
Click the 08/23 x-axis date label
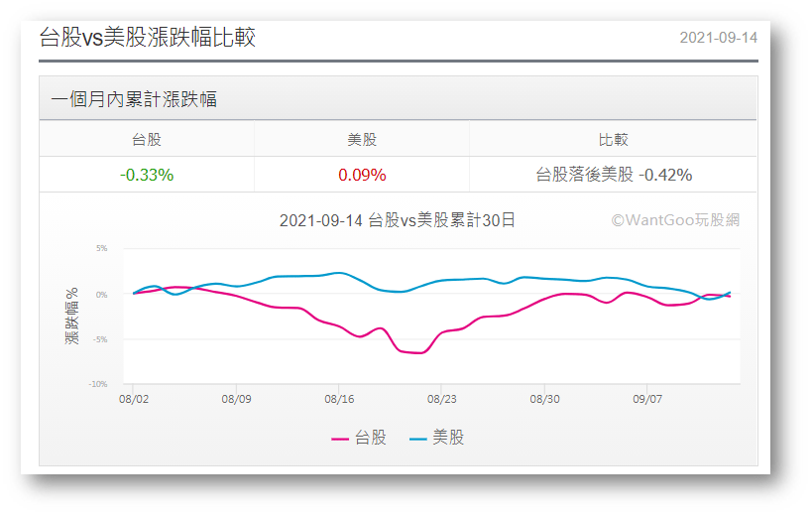point(441,399)
